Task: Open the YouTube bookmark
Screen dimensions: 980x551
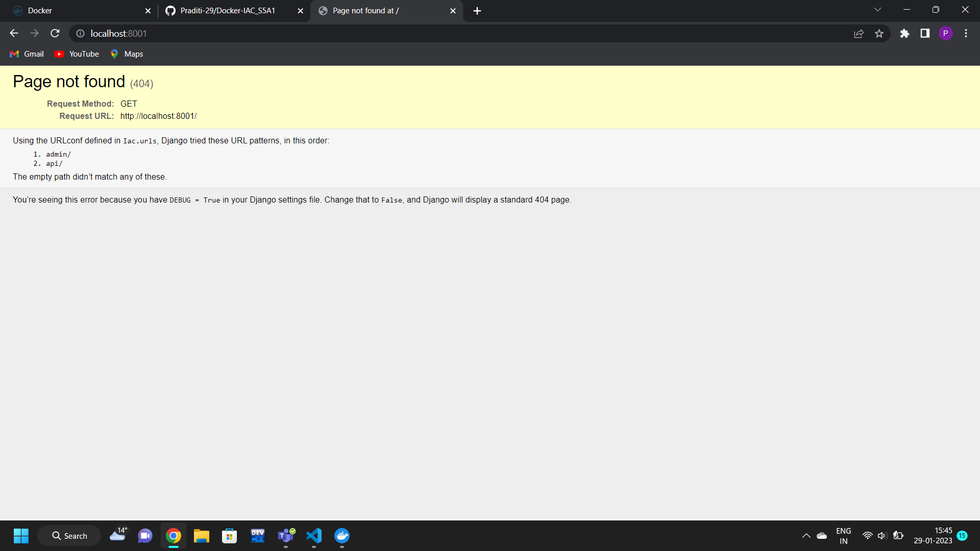Action: click(x=77, y=54)
